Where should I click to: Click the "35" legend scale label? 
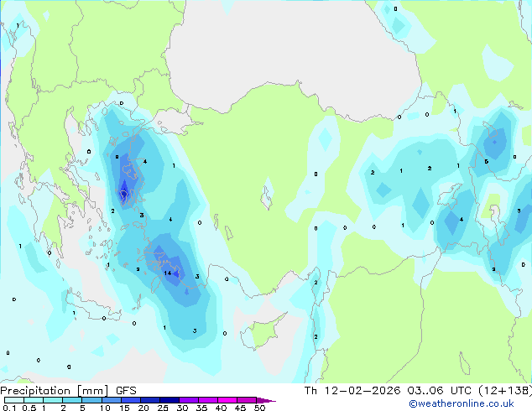pos(201,408)
